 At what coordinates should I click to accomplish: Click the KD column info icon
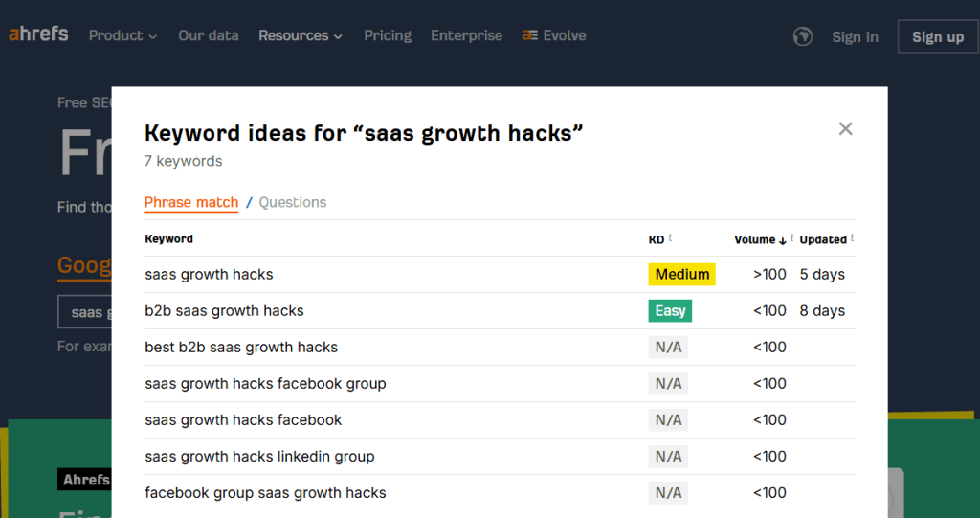click(x=670, y=238)
